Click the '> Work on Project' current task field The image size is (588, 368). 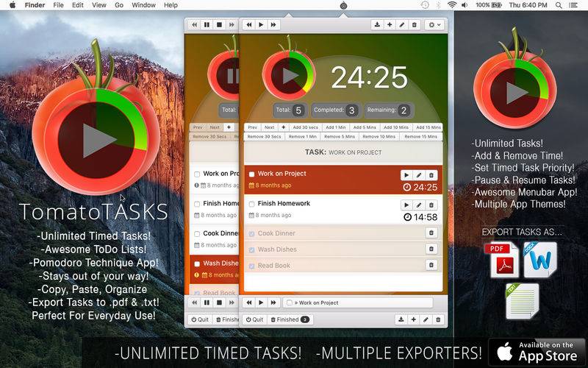pyautogui.click(x=358, y=302)
